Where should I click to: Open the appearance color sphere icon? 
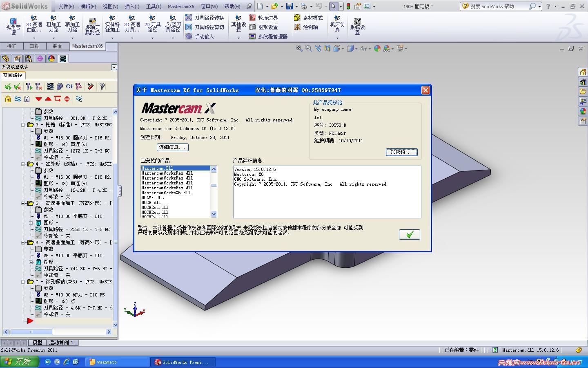pos(377,48)
